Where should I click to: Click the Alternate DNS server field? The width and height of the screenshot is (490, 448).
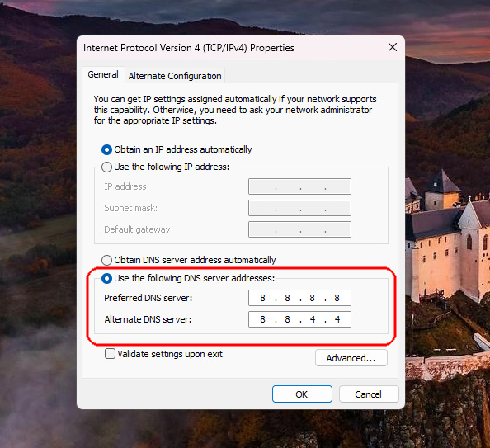[x=299, y=319]
